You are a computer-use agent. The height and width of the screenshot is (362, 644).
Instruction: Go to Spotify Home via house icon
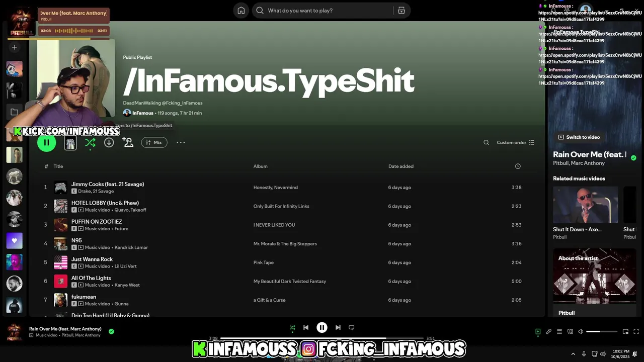pyautogui.click(x=241, y=11)
